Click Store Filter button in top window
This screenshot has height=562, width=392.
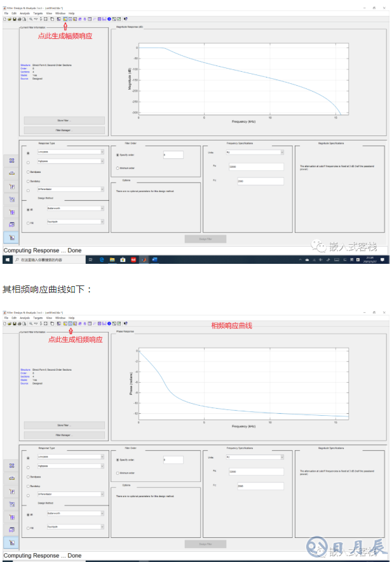64,120
